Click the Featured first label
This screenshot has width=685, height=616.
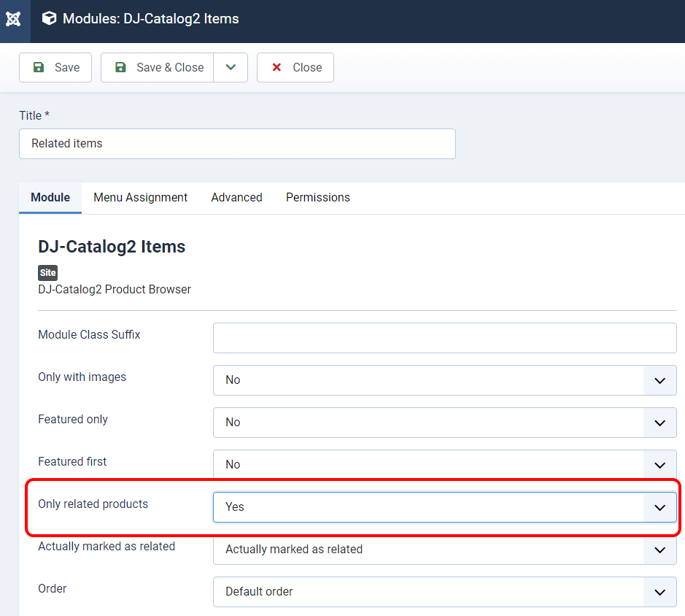click(x=72, y=462)
